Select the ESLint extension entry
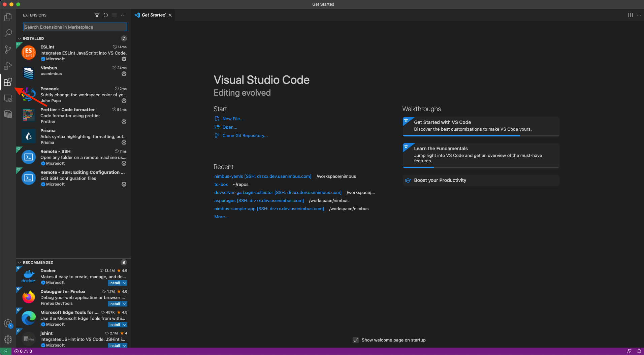This screenshot has height=355, width=644. coord(73,53)
